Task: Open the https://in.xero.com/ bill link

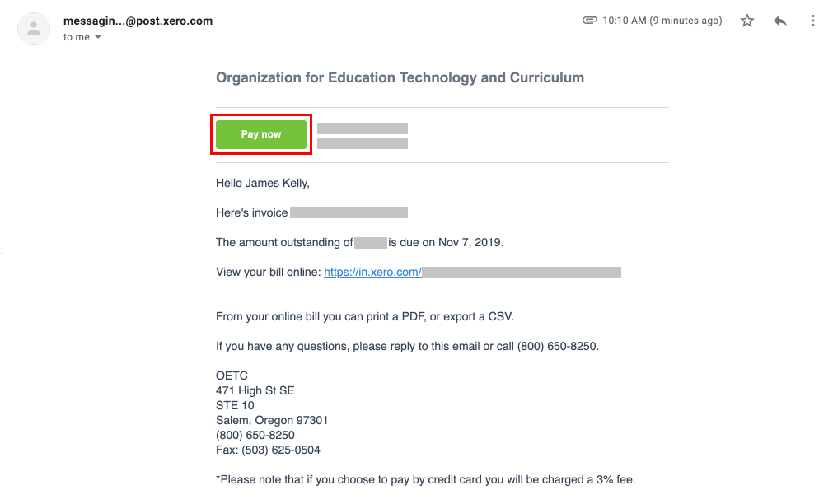Action: [x=372, y=272]
